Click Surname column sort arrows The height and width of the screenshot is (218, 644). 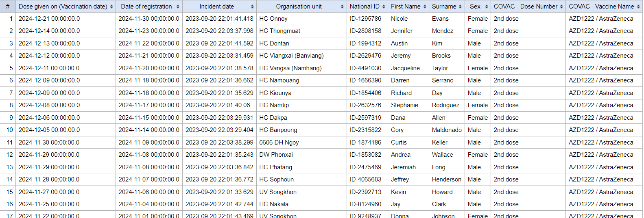coord(460,6)
